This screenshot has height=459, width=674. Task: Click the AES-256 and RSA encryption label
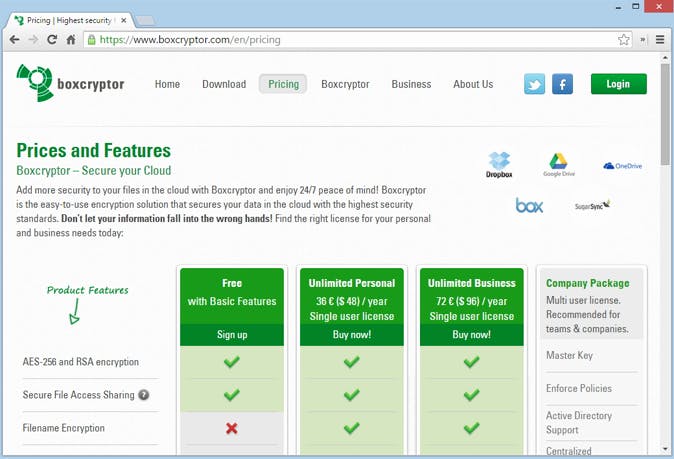click(81, 362)
